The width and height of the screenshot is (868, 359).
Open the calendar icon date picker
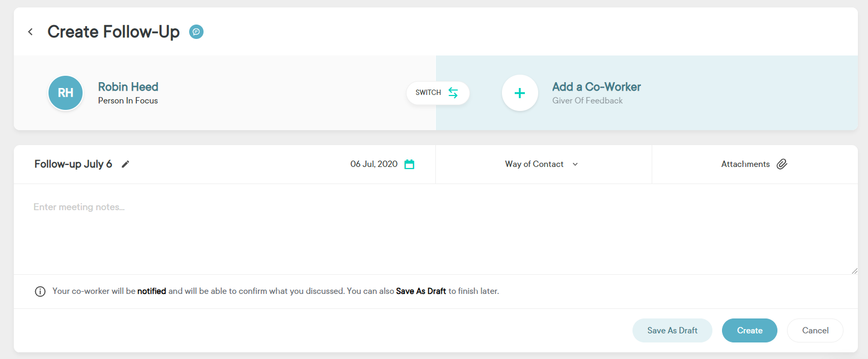409,164
